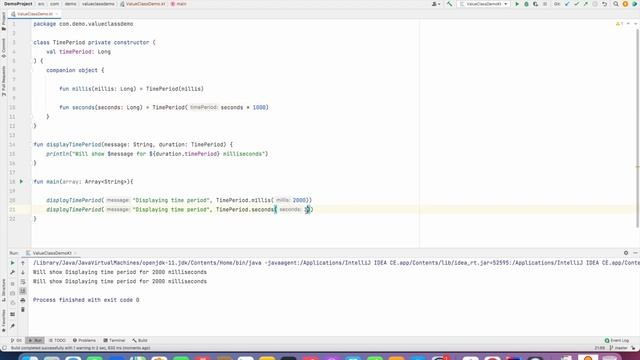The width and height of the screenshot is (640, 360).
Task: Click the master git branch widget in the status bar
Action: [x=619, y=348]
